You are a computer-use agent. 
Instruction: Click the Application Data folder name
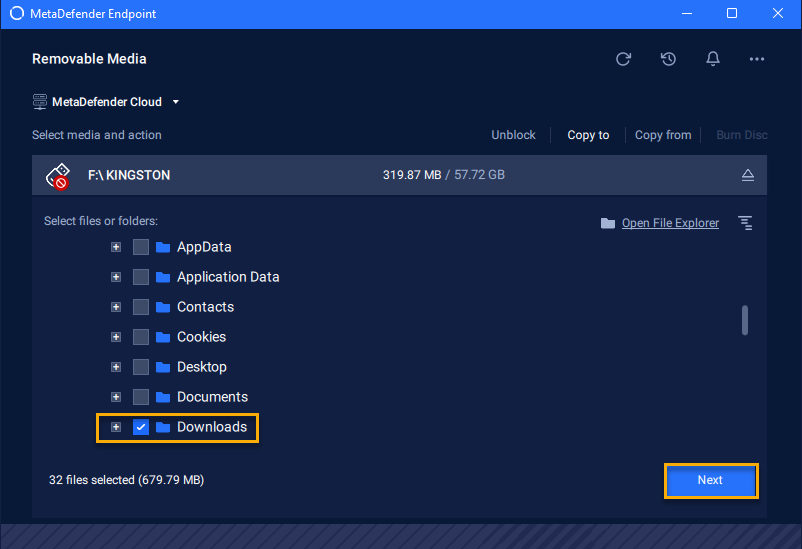[228, 277]
